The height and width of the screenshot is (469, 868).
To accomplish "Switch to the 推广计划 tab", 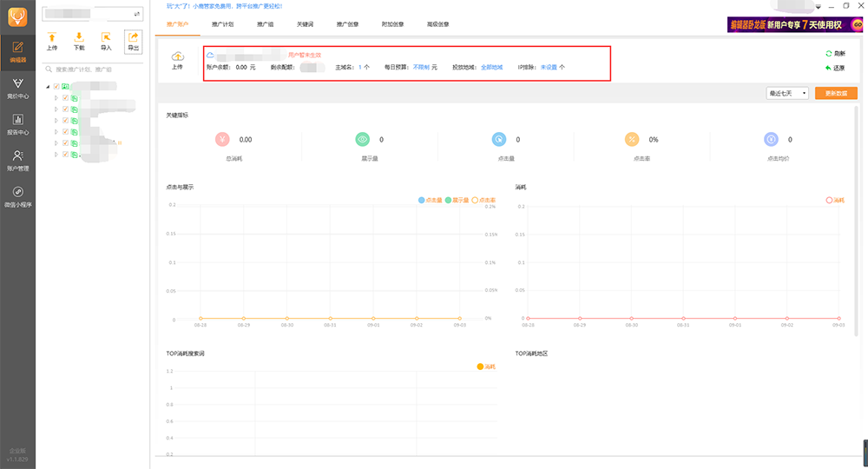I will (x=222, y=24).
